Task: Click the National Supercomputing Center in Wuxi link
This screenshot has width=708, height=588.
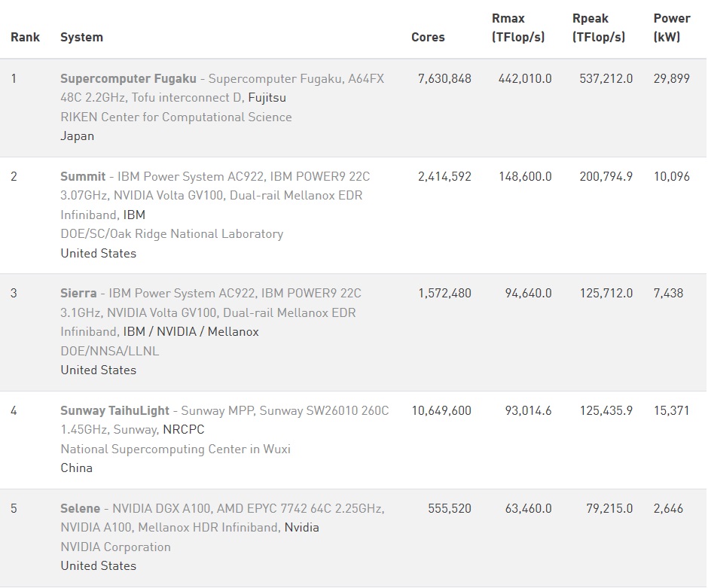Action: [175, 449]
